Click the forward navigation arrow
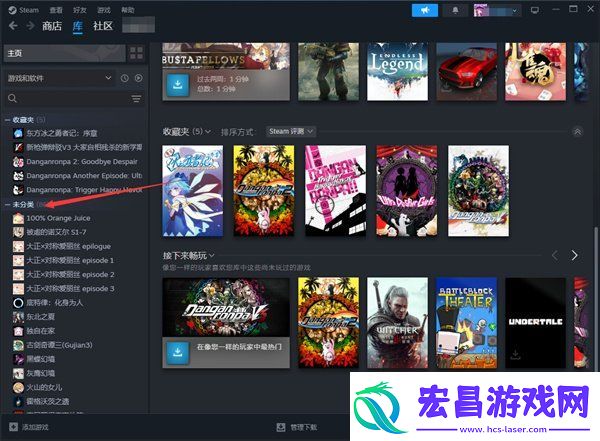 pos(30,26)
